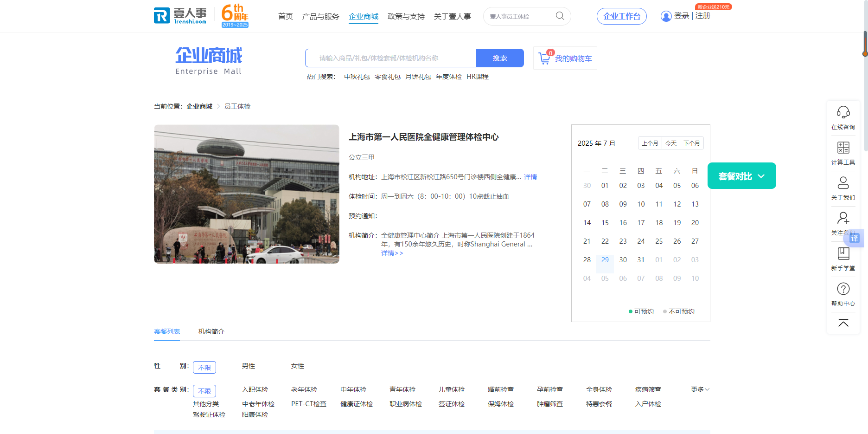
Task: Open 政策与支持 navigation item
Action: click(x=406, y=16)
